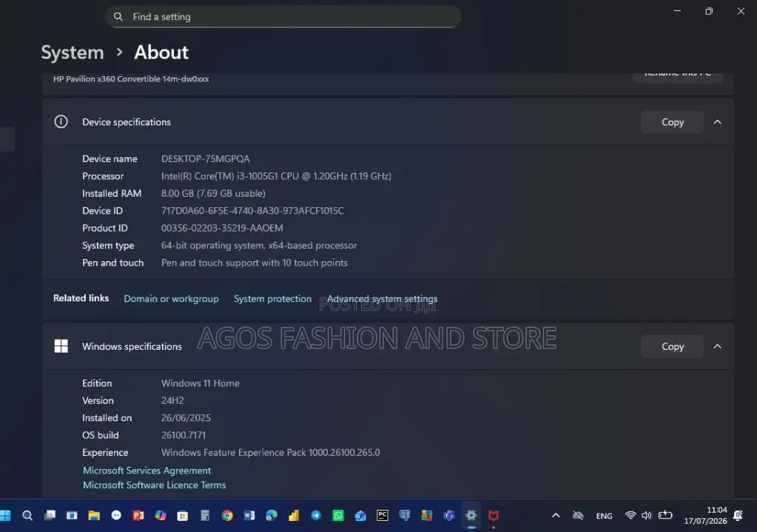
Task: Open the clock and date 11:04
Action: [x=705, y=516]
